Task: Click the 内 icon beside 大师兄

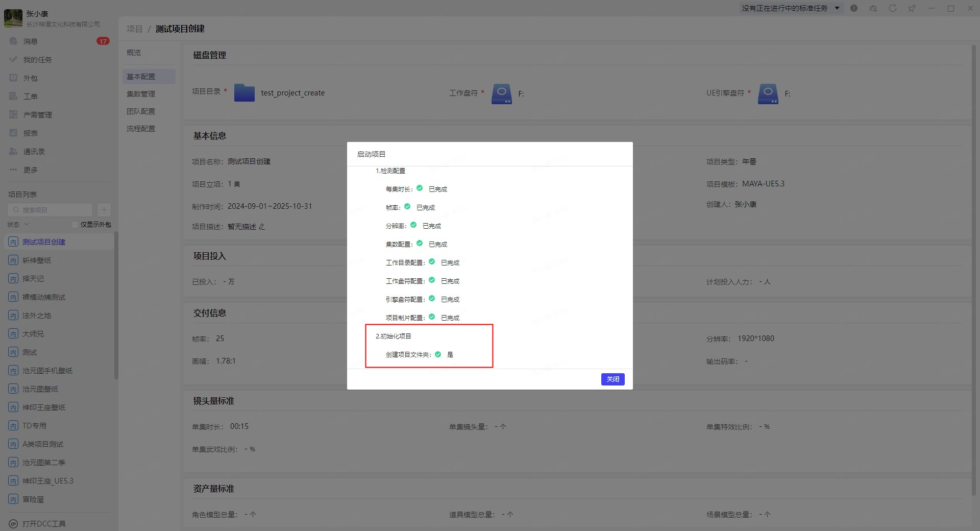Action: (x=13, y=334)
